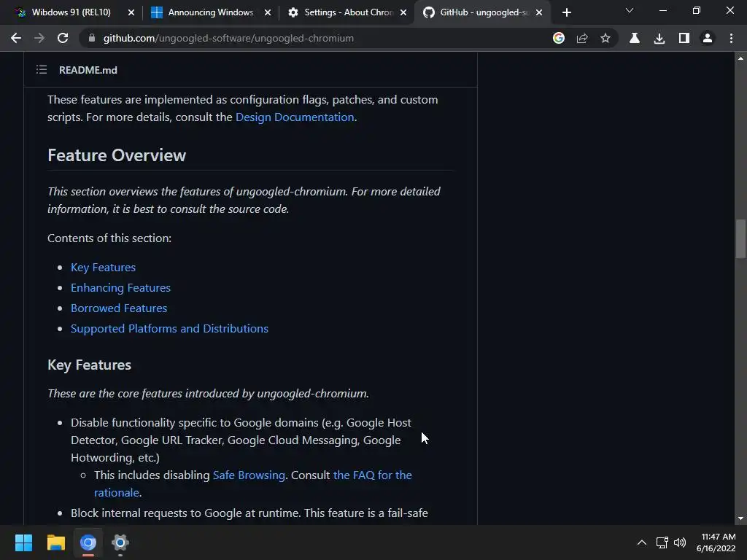This screenshot has height=560, width=747.
Task: Open Chrome Labs flask icon
Action: (635, 38)
